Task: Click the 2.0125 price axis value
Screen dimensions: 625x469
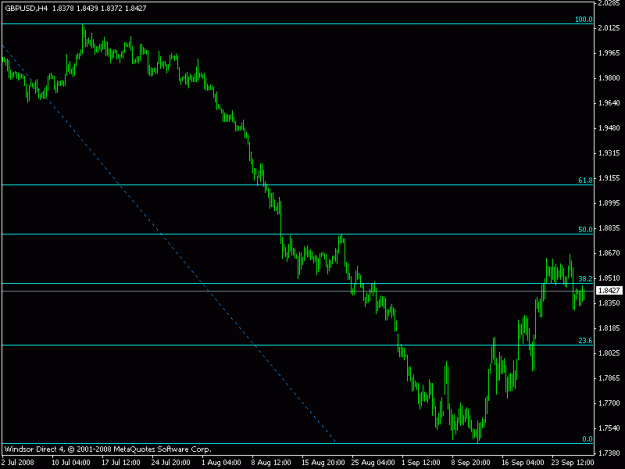Action: tap(609, 28)
